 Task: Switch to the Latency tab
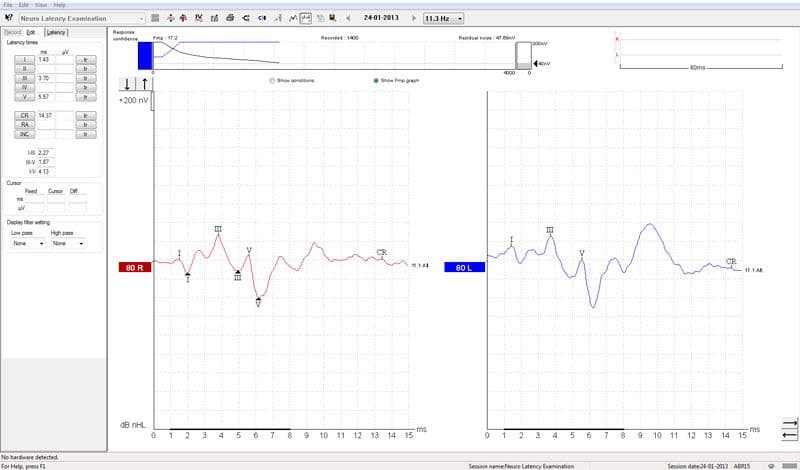pyautogui.click(x=56, y=32)
